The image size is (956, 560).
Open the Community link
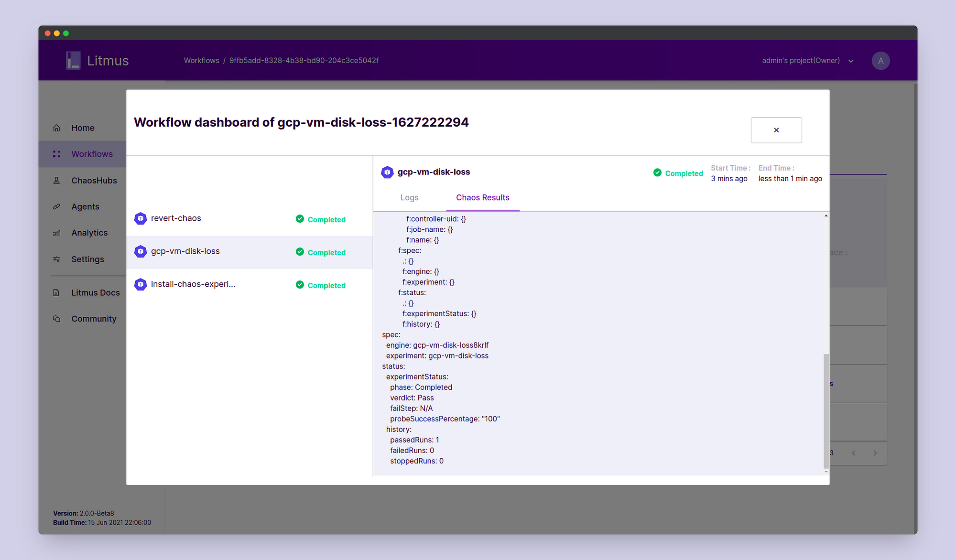click(x=94, y=319)
